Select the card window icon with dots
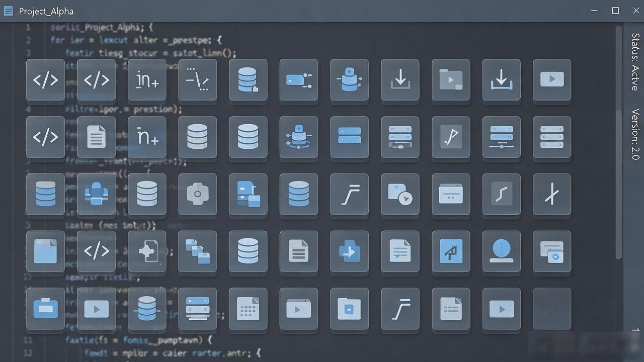 tap(451, 194)
